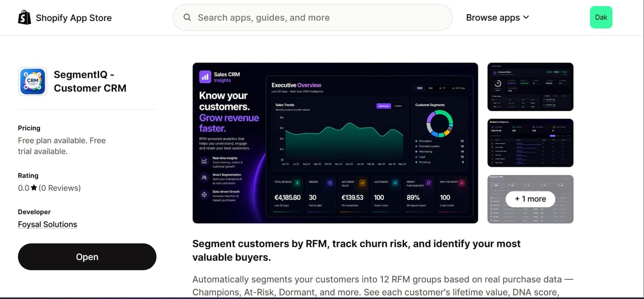Click the Data-driven Growth target icon

click(204, 194)
